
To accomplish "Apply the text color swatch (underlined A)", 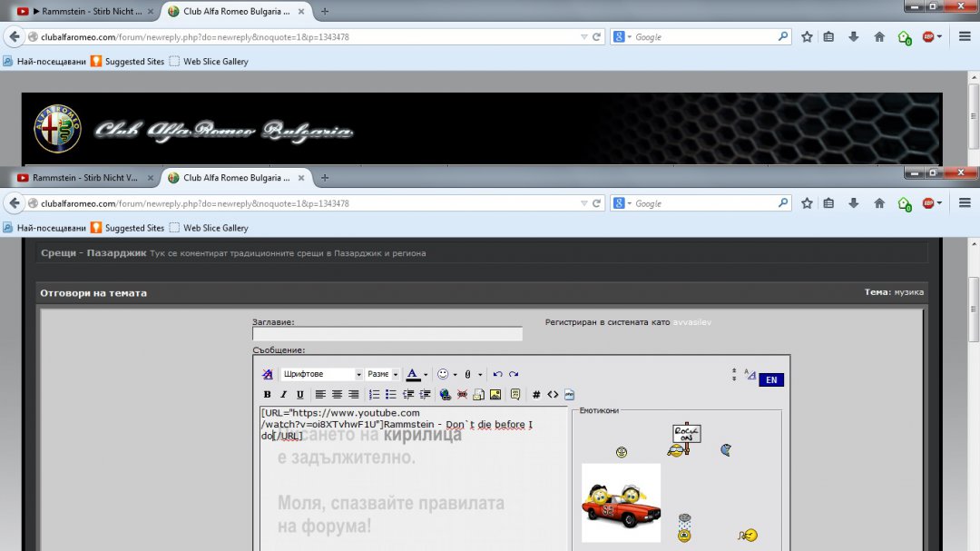I will (413, 374).
